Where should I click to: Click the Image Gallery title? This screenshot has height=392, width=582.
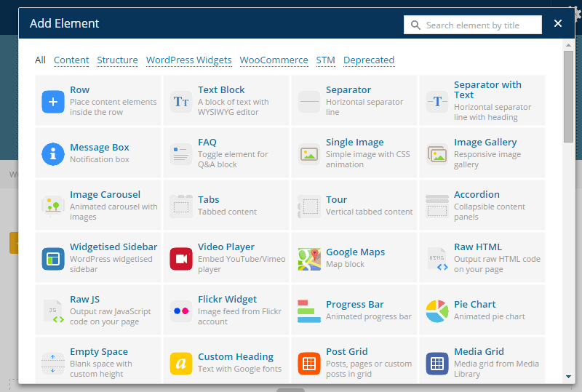[485, 142]
